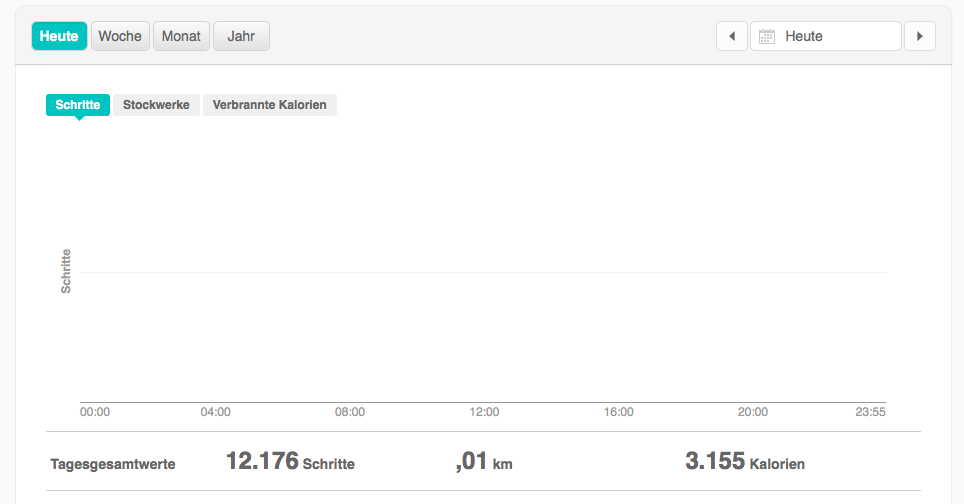Click the vertical Schritte axis label

(x=66, y=270)
